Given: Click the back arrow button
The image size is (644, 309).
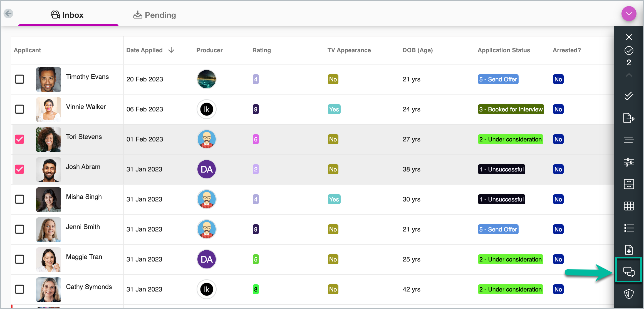Looking at the screenshot, I should coord(9,13).
